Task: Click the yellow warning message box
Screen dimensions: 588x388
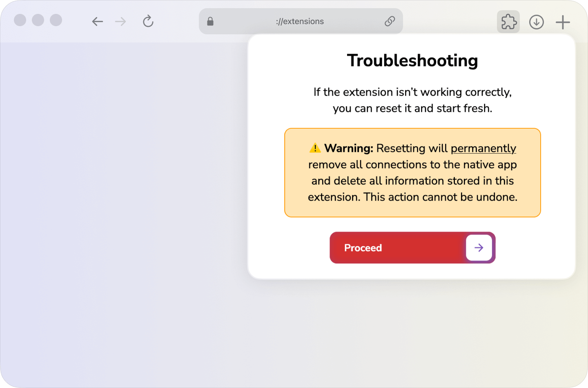Action: (412, 172)
